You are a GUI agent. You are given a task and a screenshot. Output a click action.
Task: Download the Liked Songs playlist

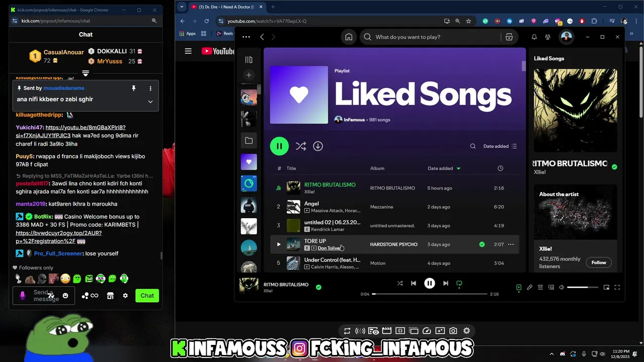pyautogui.click(x=318, y=146)
